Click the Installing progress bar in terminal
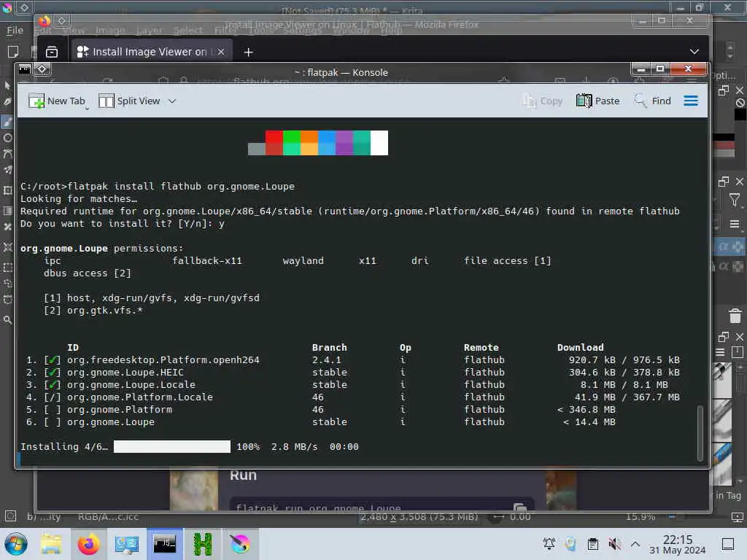Viewport: 747px width, 560px height. click(x=172, y=447)
